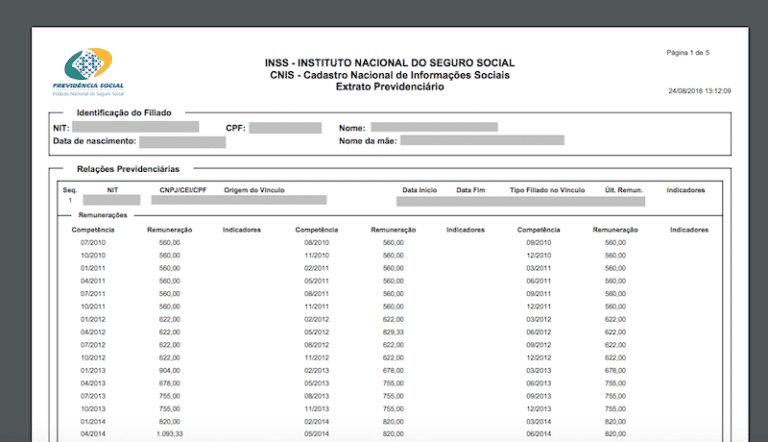Viewport: 768px width, 442px height.
Task: Select the competência cell 08/2013
Action: (316, 396)
